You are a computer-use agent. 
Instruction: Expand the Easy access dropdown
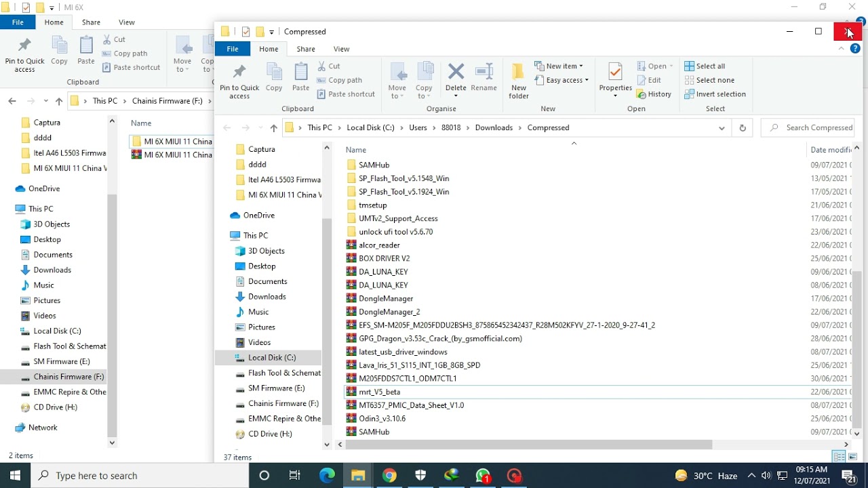click(561, 80)
